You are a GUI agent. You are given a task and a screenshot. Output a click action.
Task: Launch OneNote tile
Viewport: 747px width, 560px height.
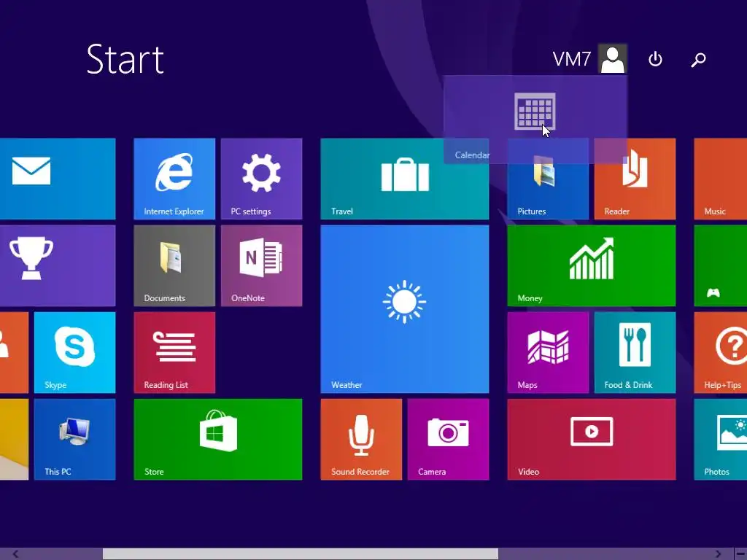click(x=262, y=265)
